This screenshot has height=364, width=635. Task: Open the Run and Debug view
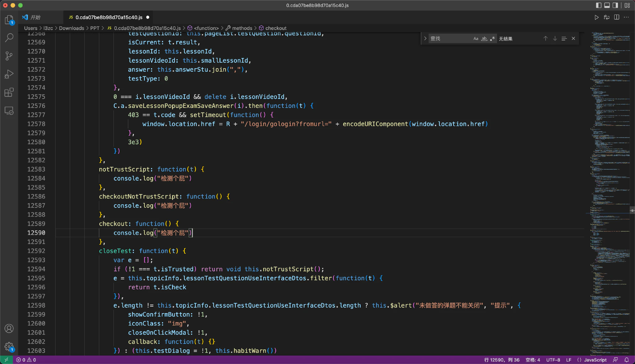9,74
